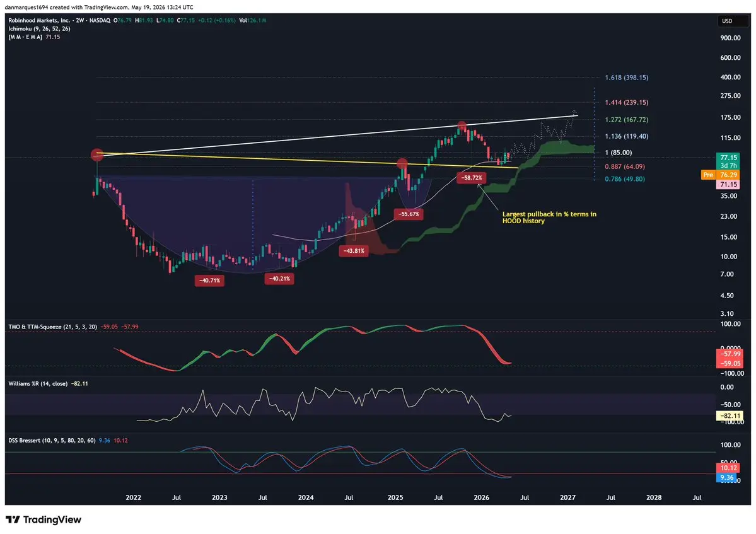Viewport: 756px width, 534px height.
Task: Select the Ichimoku (9, 26, 52, 26) indicator label
Action: pos(40,28)
